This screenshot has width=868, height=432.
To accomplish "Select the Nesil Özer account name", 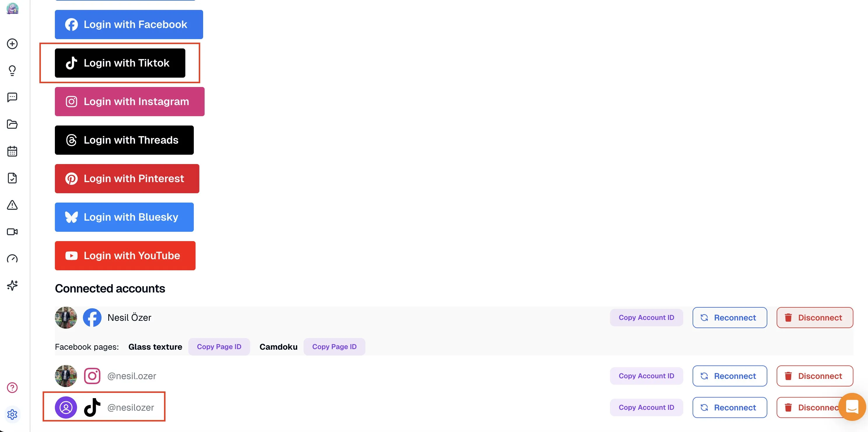I will pyautogui.click(x=129, y=317).
